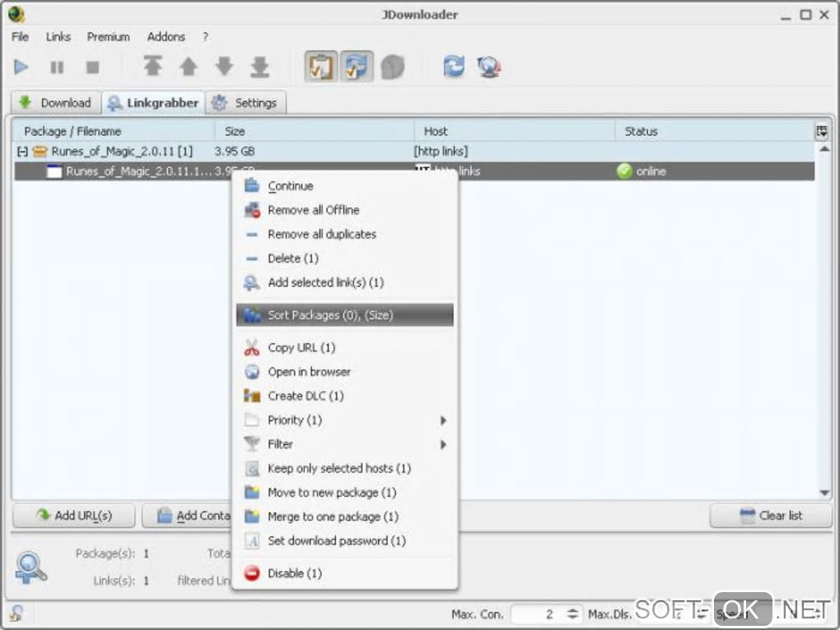Image resolution: width=840 pixels, height=630 pixels.
Task: Sort by Status column header
Action: coord(714,131)
